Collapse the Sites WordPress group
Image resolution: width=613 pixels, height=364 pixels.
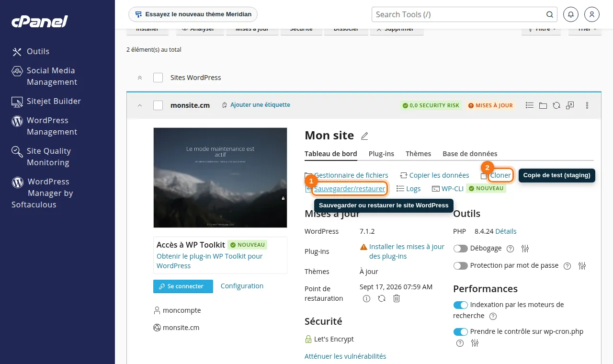(140, 78)
